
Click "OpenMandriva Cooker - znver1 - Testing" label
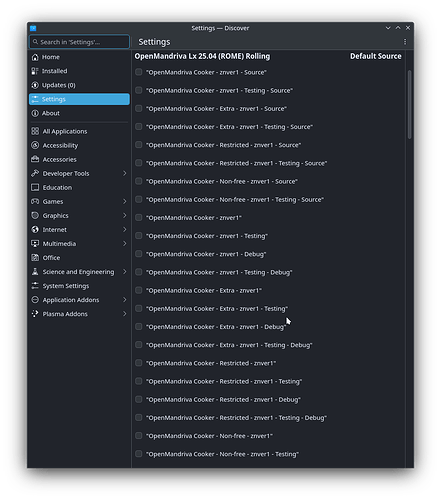(x=207, y=236)
